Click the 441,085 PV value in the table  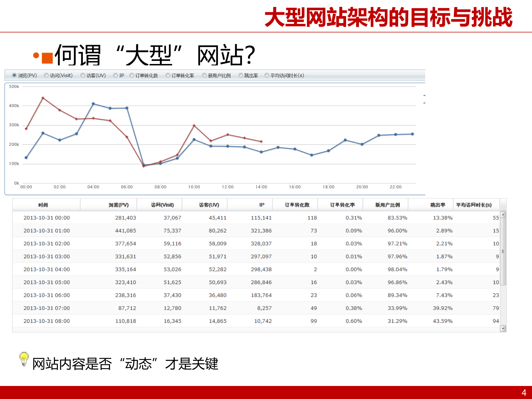point(126,231)
